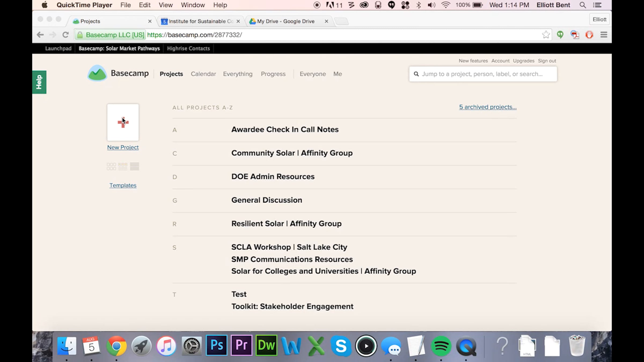Switch to My Drive Google Drive tab
The image size is (644, 362).
pos(286,21)
